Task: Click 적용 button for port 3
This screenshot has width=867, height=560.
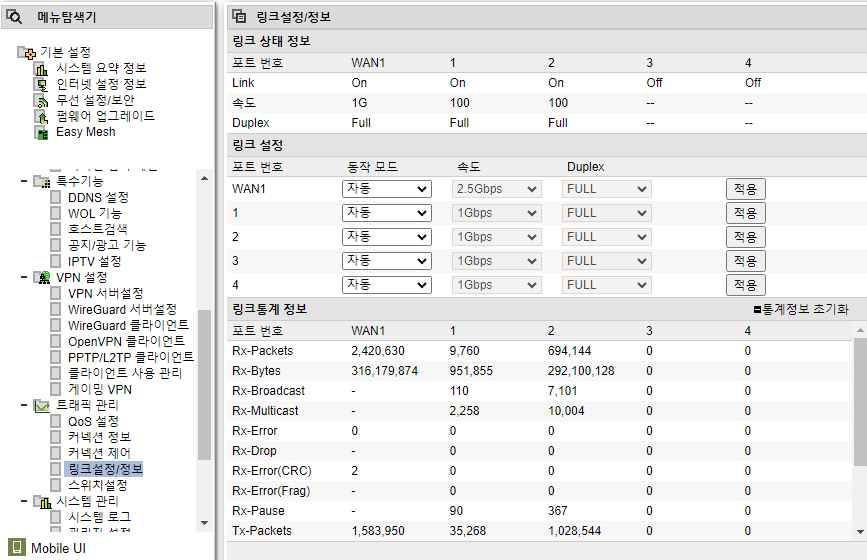Action: [745, 261]
